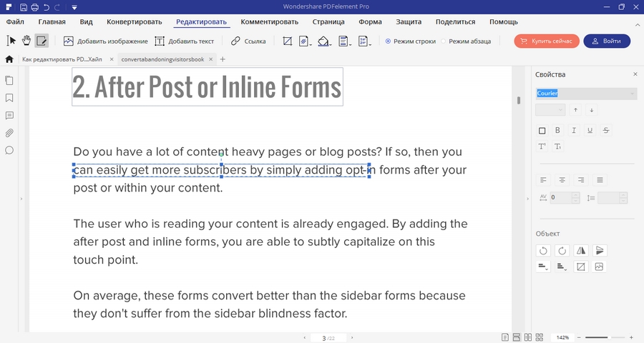Toggle underline formatting
644x343 pixels.
(x=590, y=130)
